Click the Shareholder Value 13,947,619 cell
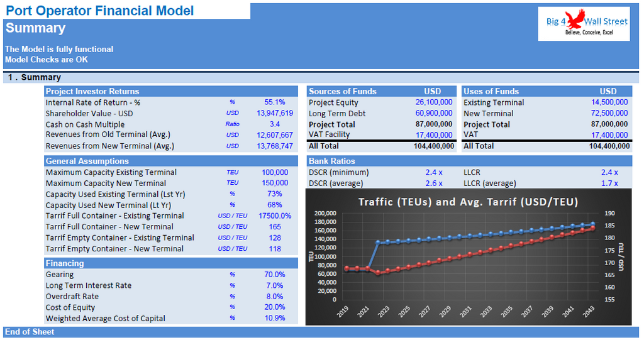Screen dimensions: 644x345 click(275, 113)
